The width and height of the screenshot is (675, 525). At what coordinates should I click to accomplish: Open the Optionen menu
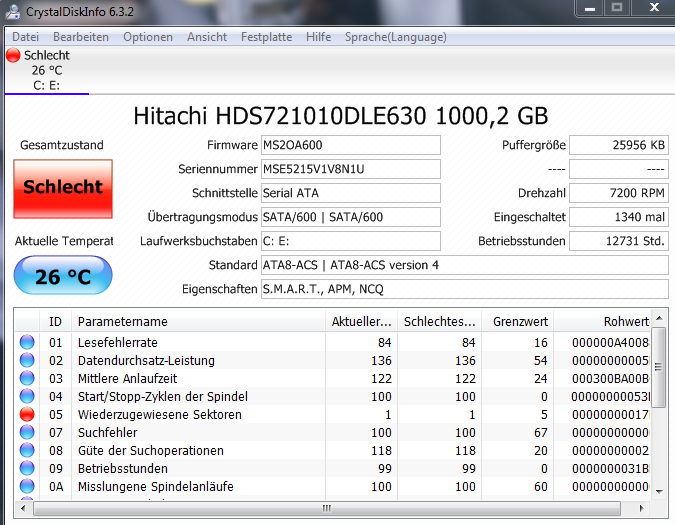[148, 37]
